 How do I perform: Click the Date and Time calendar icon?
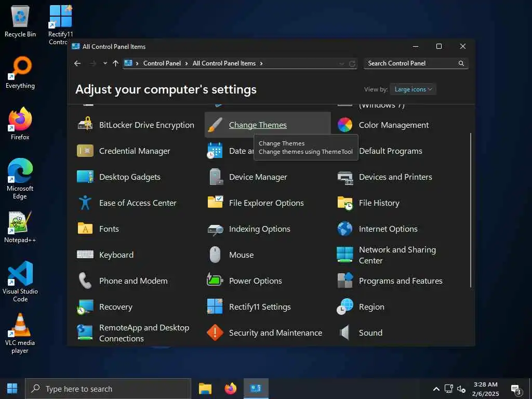pos(215,151)
